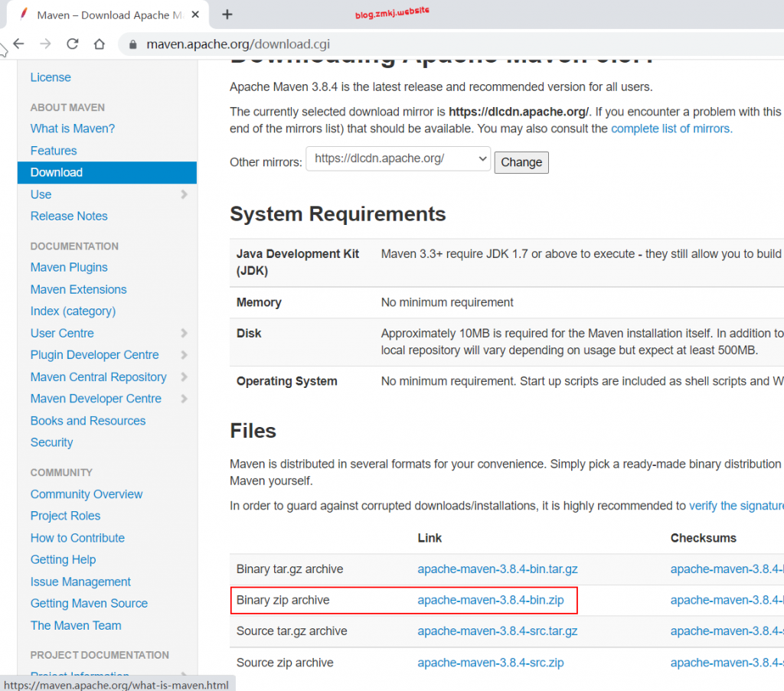784x691 pixels.
Task: Select the Maven – Download Apache tab
Action: click(x=107, y=15)
